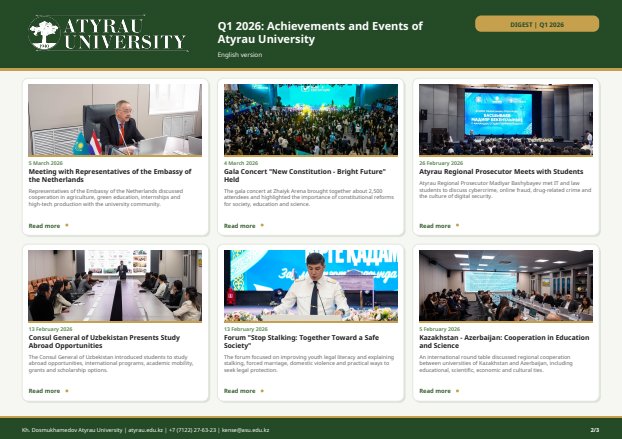622x439 pixels.
Task: Open the Netherlands Embassy meeting photo
Action: tap(115, 119)
